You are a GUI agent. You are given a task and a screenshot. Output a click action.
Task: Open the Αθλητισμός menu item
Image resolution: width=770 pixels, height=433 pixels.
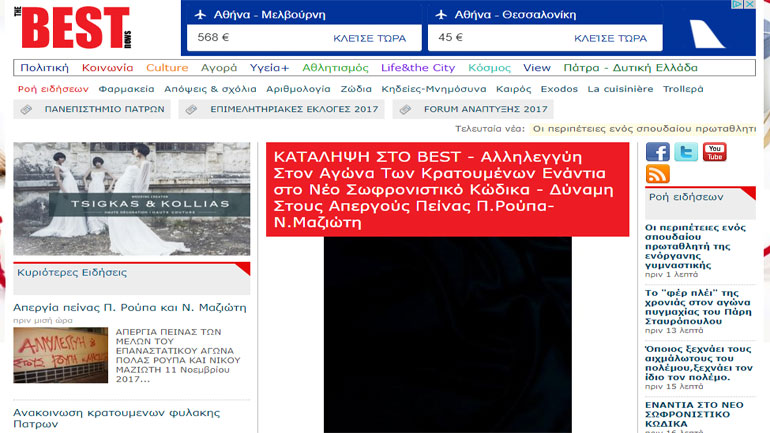coord(335,68)
